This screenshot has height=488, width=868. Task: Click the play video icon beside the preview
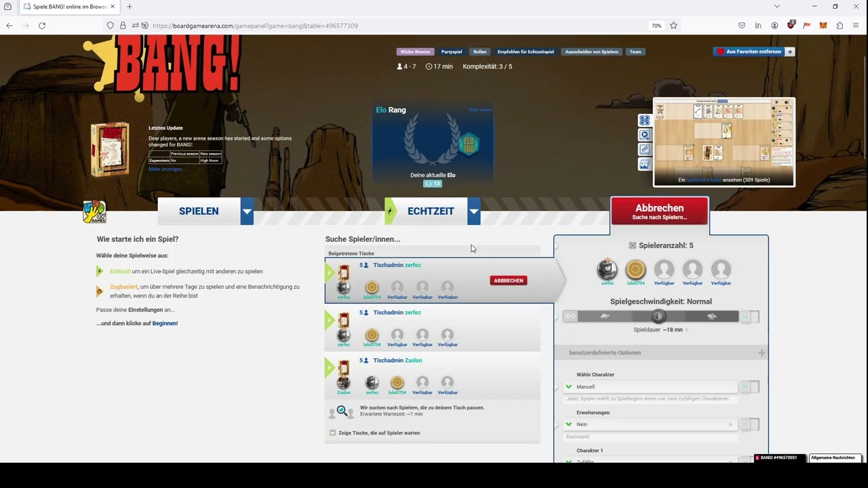pos(644,135)
